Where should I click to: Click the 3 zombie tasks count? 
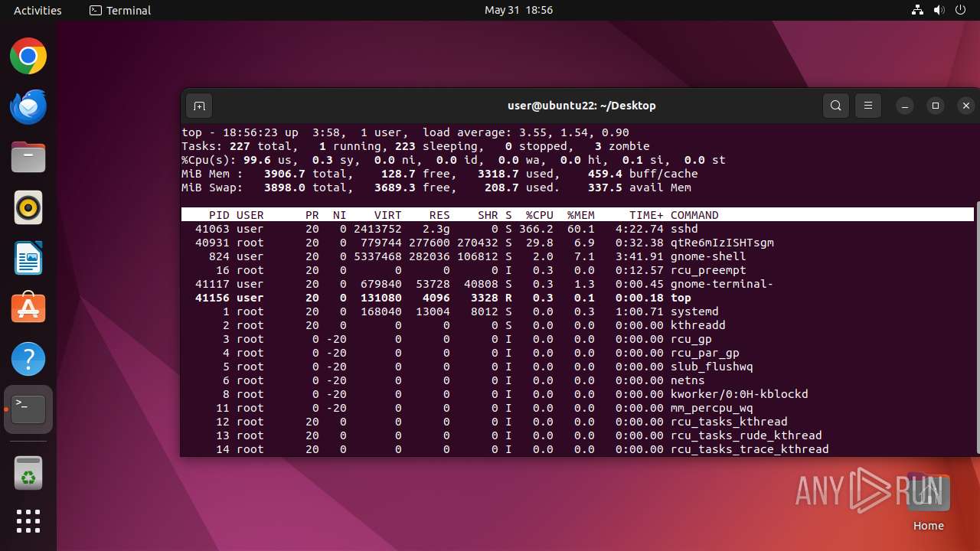[x=622, y=146]
